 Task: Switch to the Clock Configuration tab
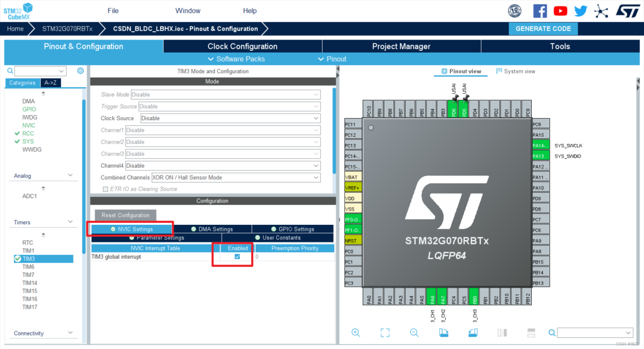(242, 46)
